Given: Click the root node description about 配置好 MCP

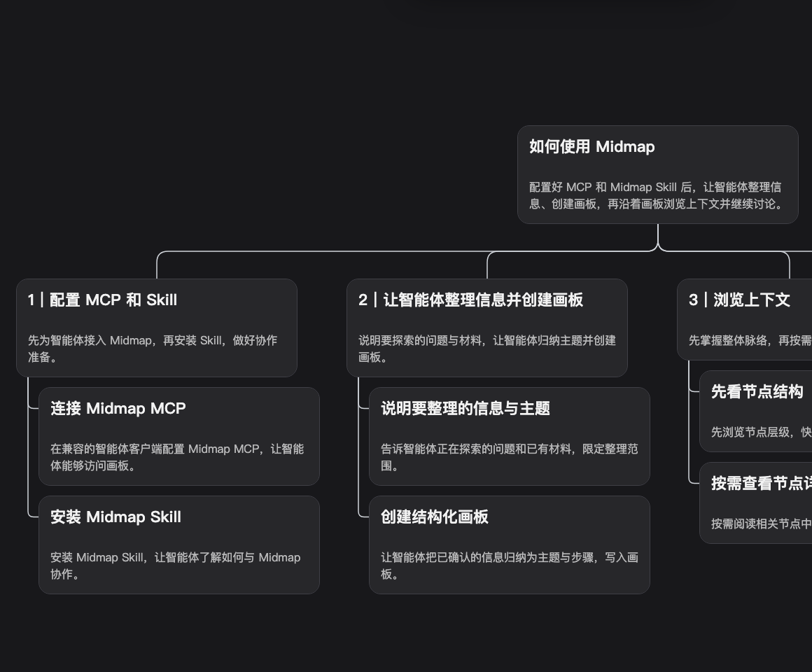Looking at the screenshot, I should [656, 195].
